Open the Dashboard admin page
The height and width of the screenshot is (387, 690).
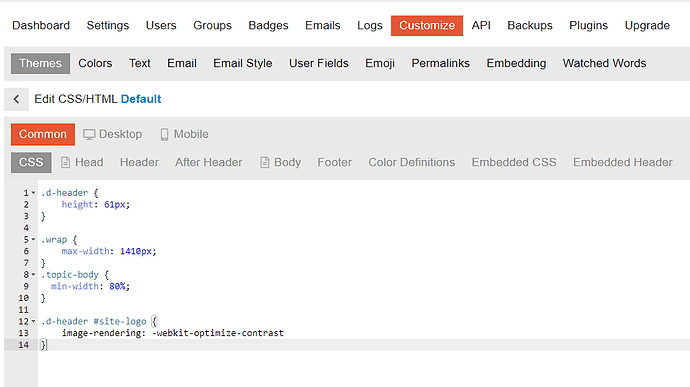41,26
